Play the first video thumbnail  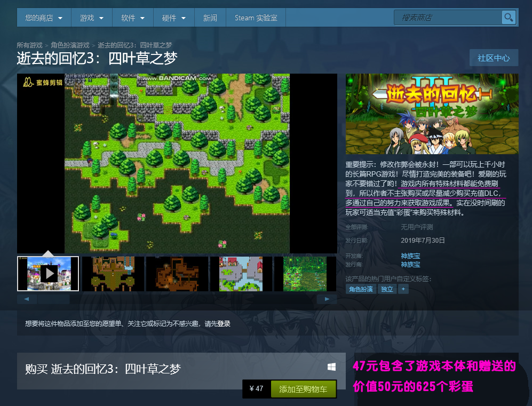click(x=48, y=274)
